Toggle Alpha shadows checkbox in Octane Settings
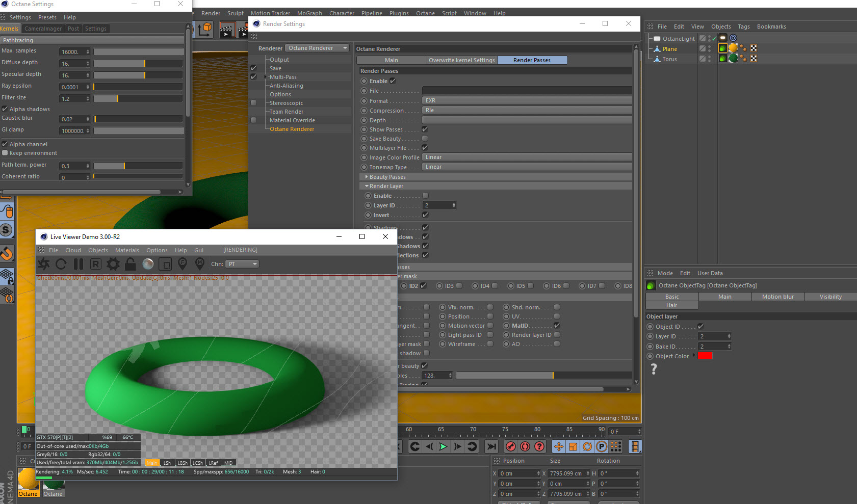The image size is (857, 504). (5, 109)
